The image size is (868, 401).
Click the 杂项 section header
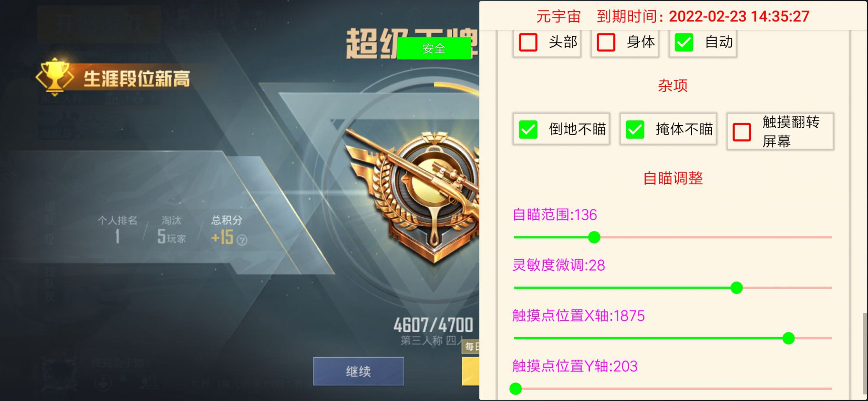(673, 86)
